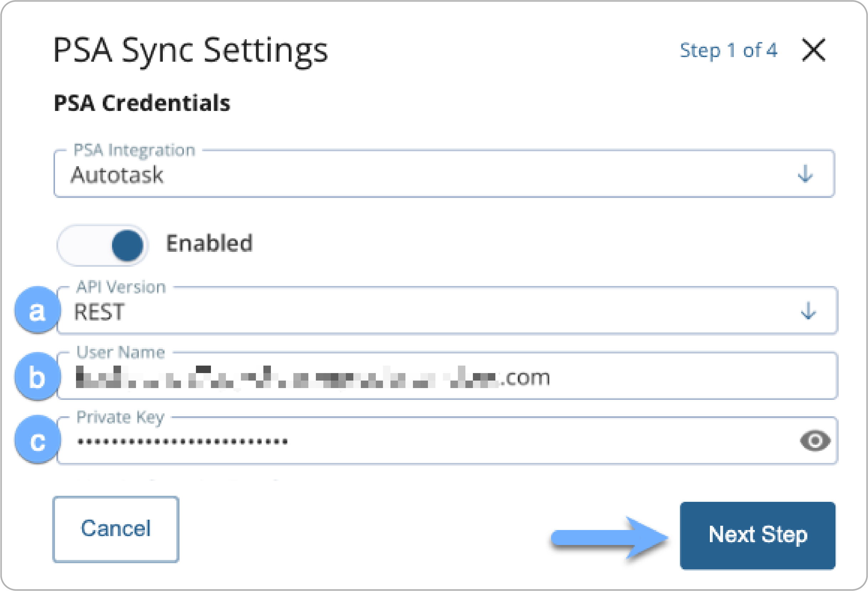868x591 pixels.
Task: Click the REST API version value
Action: (x=99, y=312)
